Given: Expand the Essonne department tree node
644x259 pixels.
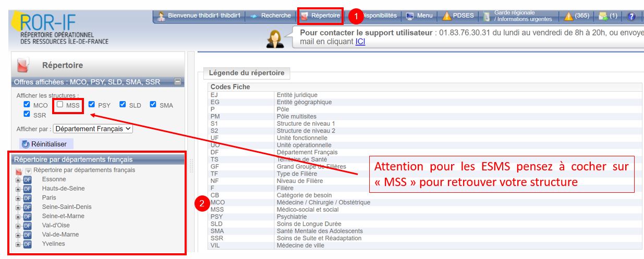Looking at the screenshot, I should point(18,180).
